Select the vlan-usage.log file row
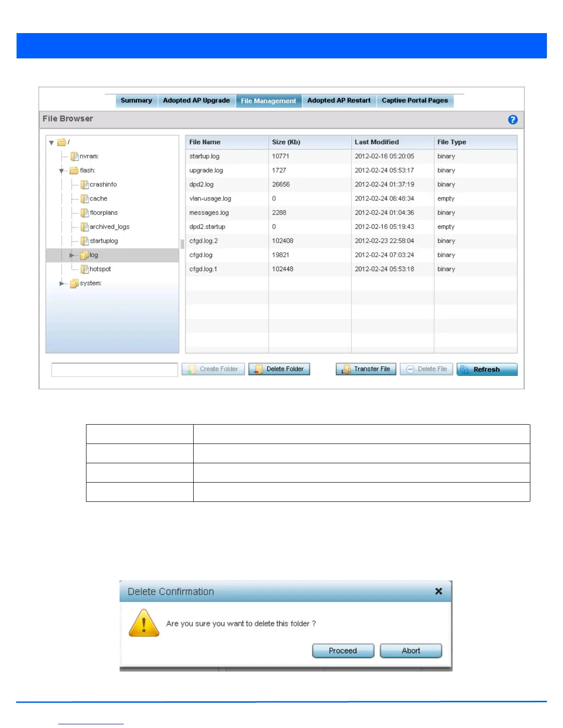 pos(351,199)
